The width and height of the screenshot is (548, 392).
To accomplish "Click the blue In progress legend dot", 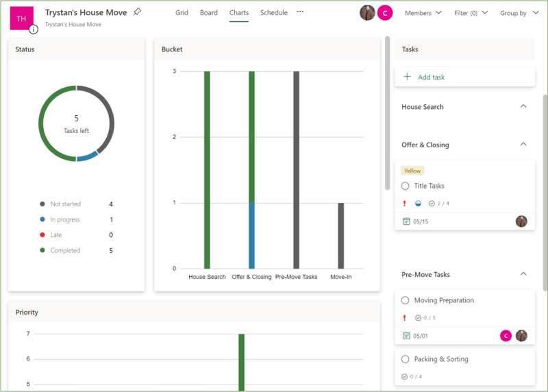I will pos(42,219).
